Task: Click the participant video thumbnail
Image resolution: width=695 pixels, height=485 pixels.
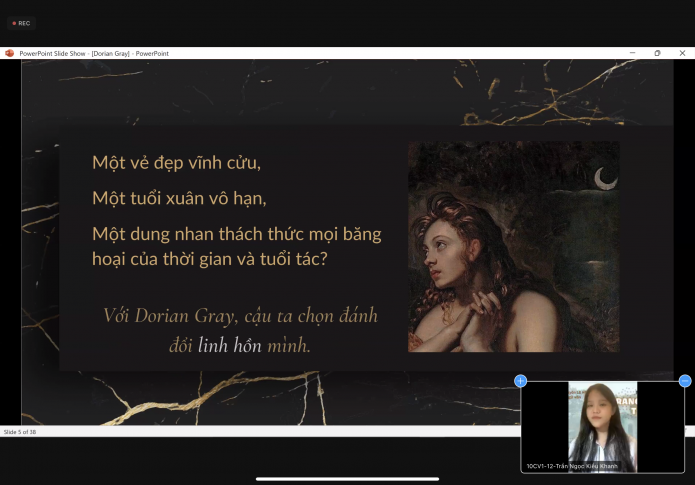Action: (602, 427)
